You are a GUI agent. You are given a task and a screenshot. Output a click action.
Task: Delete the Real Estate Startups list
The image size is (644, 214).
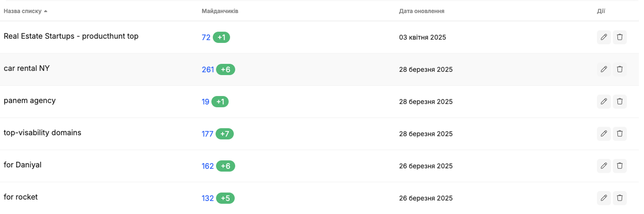point(620,37)
